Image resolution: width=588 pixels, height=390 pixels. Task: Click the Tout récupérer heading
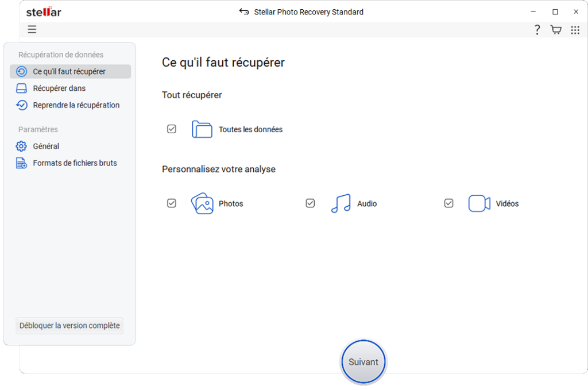[192, 95]
